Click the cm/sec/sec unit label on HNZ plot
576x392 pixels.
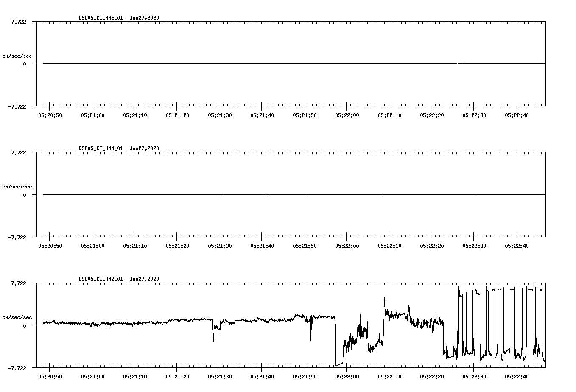17,317
